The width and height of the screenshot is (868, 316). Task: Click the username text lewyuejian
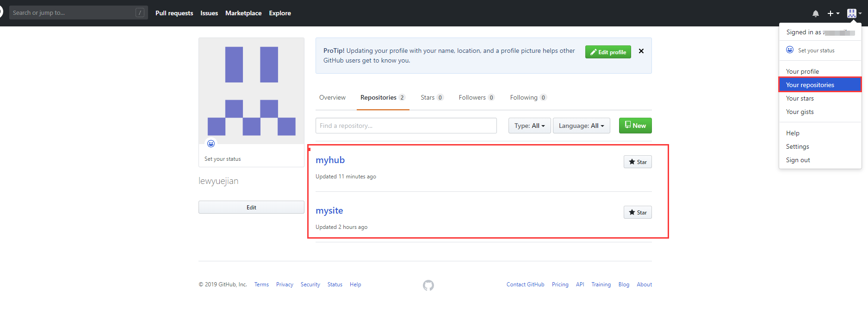(x=218, y=181)
